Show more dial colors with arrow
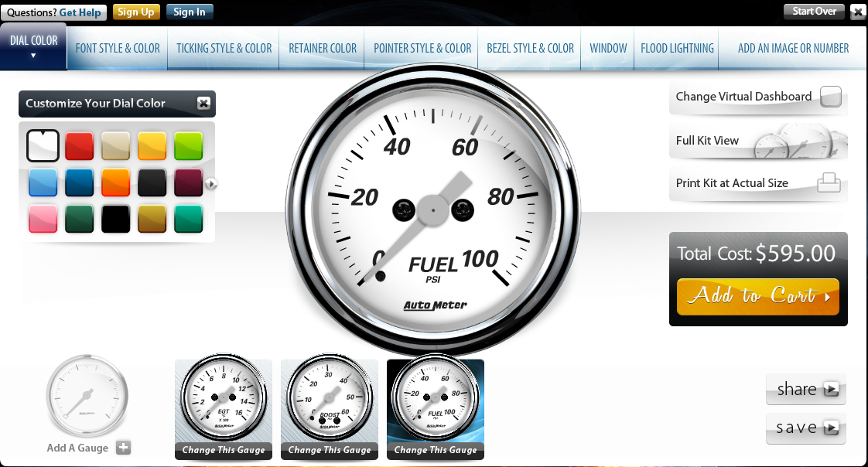The height and width of the screenshot is (467, 868). (210, 184)
